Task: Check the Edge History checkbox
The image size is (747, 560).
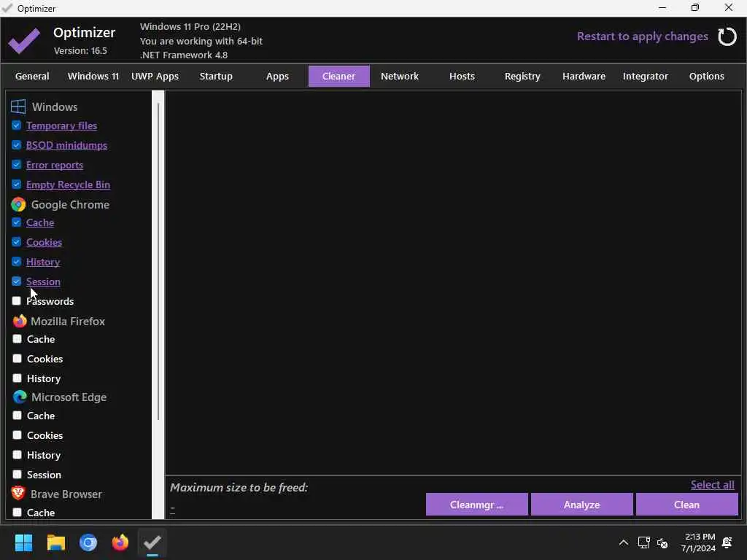Action: [18, 454]
